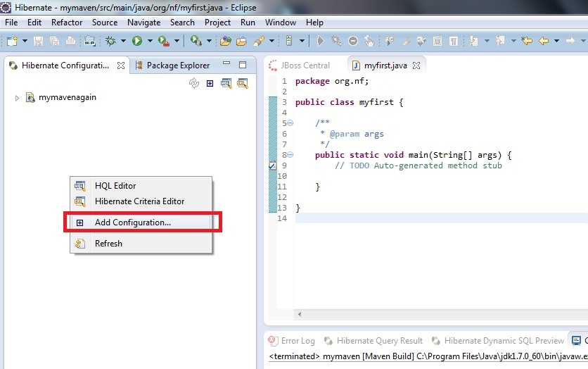Click the Open Task folder icon
588x369 pixels.
[241, 41]
